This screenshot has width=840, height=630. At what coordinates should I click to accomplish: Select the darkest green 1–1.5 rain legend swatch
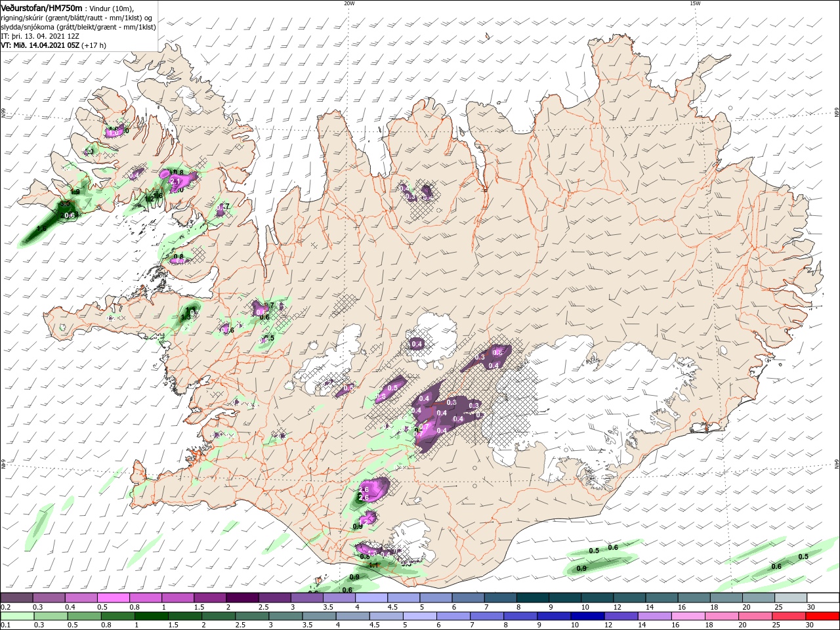[152, 616]
